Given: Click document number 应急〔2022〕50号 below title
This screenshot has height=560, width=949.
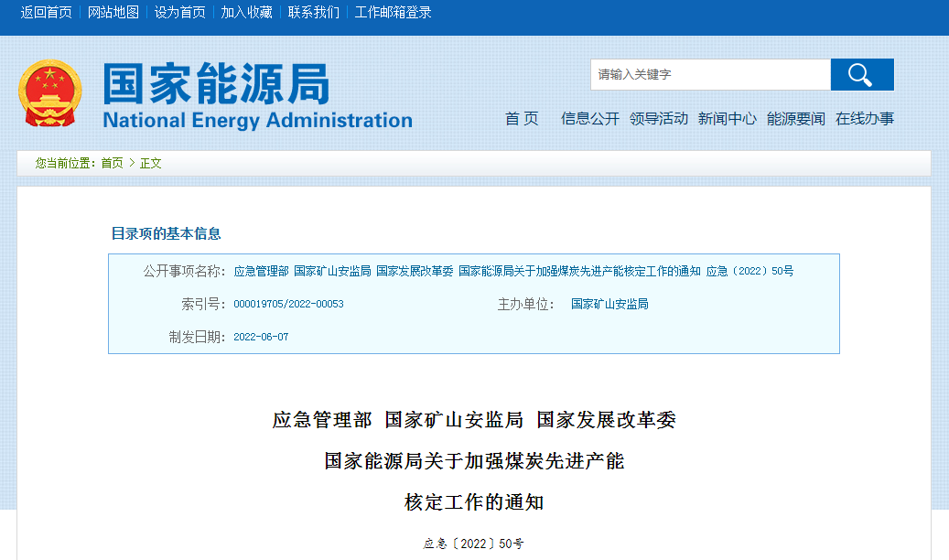Looking at the screenshot, I should coord(473,544).
